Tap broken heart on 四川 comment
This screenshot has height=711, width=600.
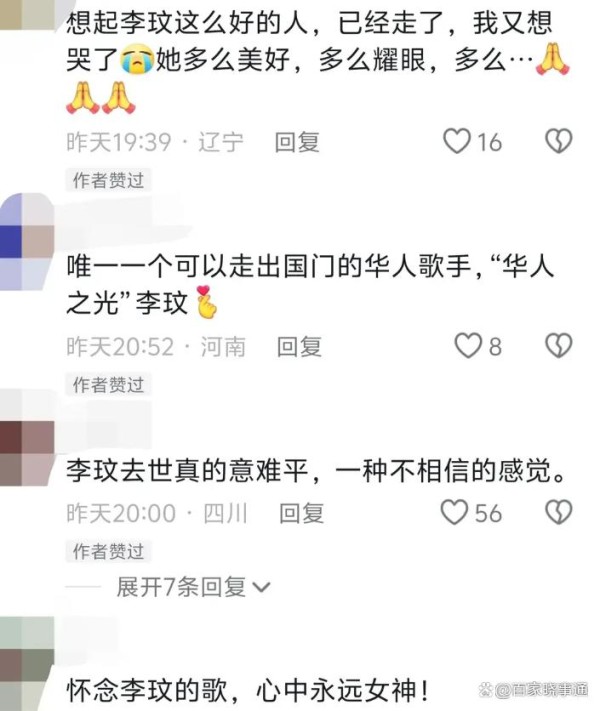point(558,512)
